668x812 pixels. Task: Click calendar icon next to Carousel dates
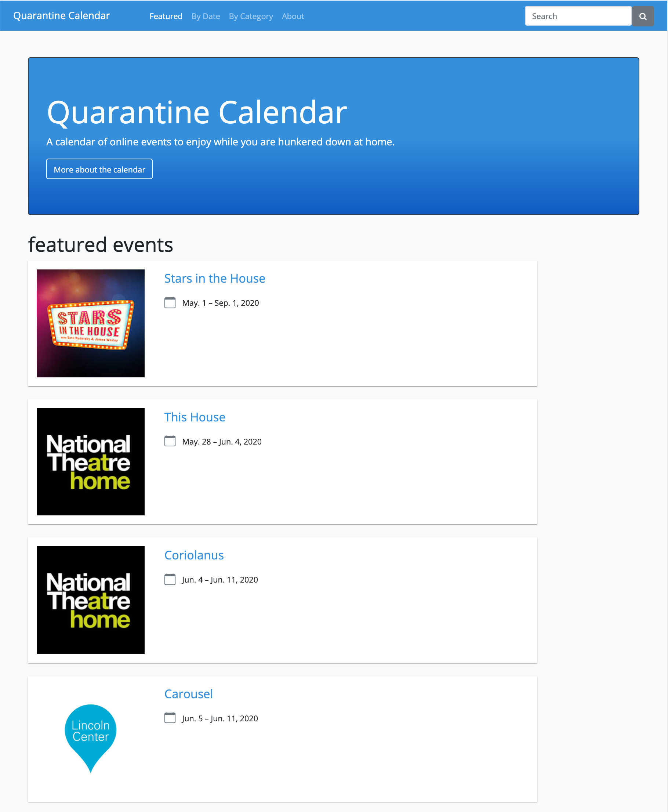click(170, 718)
